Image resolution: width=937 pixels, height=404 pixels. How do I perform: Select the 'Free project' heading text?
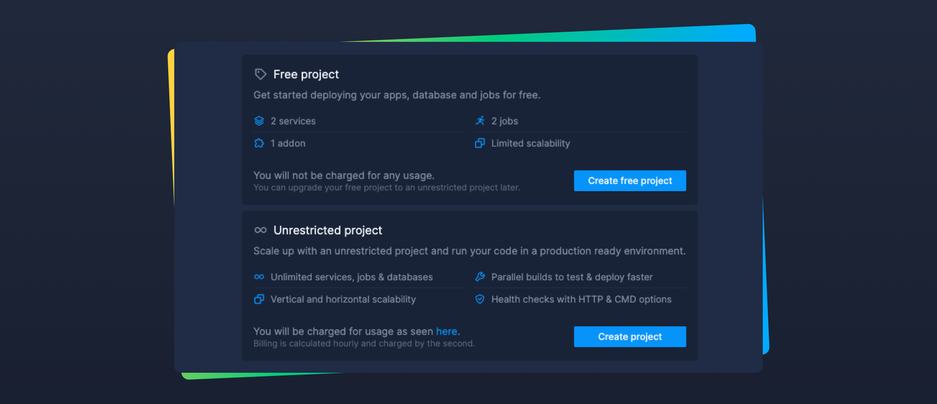pyautogui.click(x=306, y=74)
